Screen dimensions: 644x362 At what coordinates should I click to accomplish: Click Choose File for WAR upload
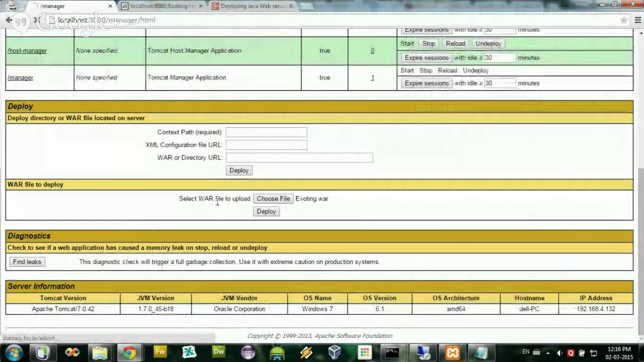(273, 199)
